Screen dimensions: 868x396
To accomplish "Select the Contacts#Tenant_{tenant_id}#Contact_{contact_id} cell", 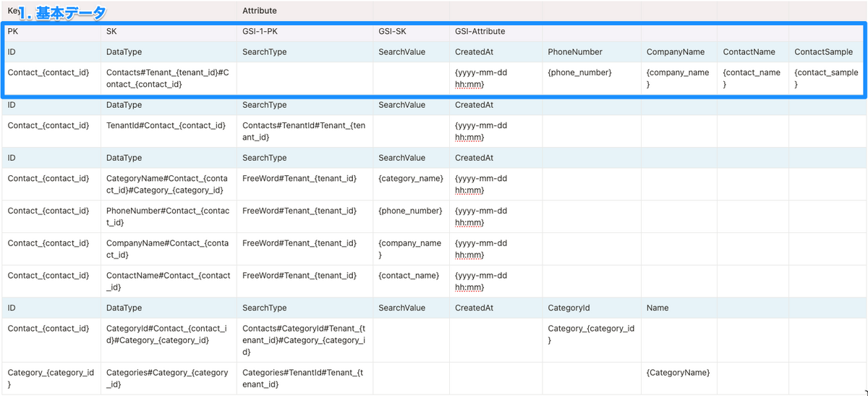I will [169, 78].
